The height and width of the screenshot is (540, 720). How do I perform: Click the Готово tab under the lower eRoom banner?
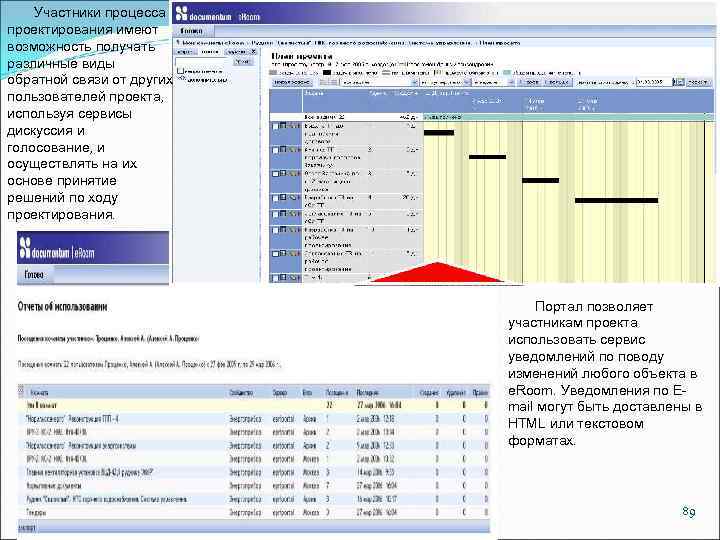click(34, 275)
